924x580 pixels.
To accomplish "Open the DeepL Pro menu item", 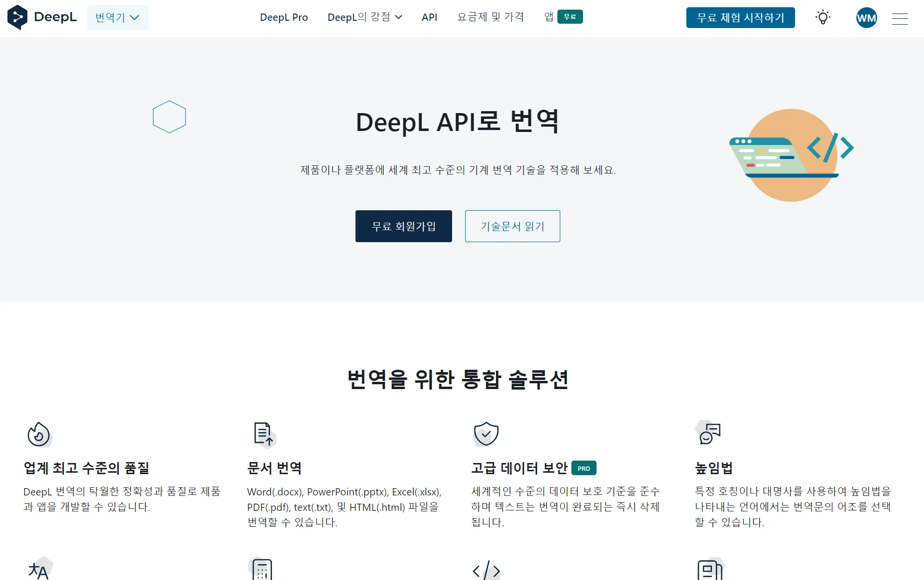I will coord(284,17).
